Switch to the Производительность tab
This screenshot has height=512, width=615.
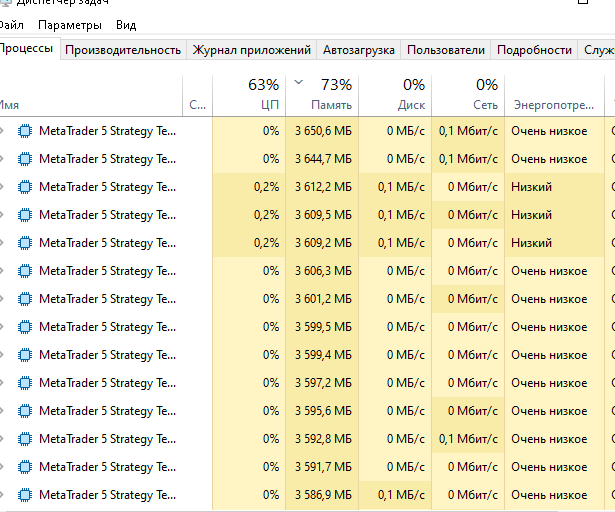point(123,50)
